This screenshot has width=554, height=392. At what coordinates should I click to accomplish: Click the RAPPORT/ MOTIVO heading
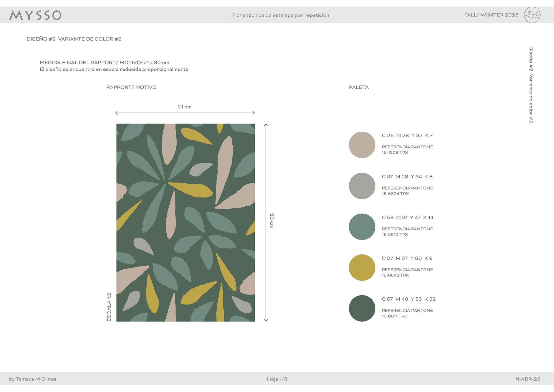(131, 87)
